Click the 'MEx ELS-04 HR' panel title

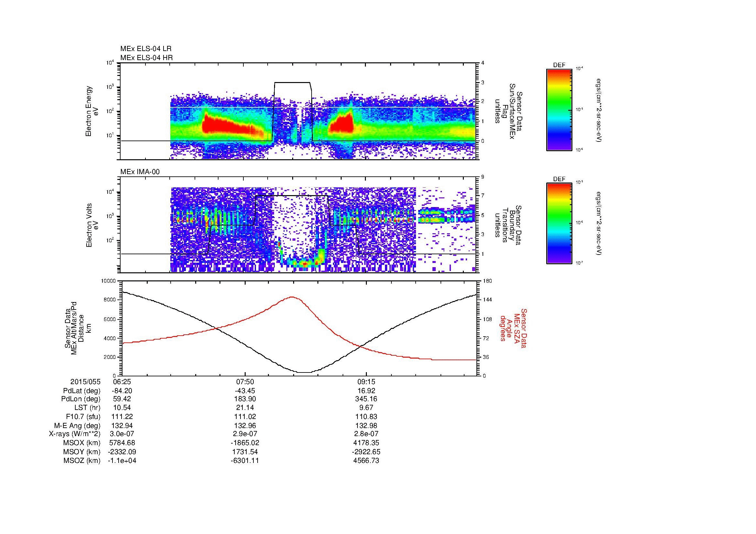(x=146, y=58)
